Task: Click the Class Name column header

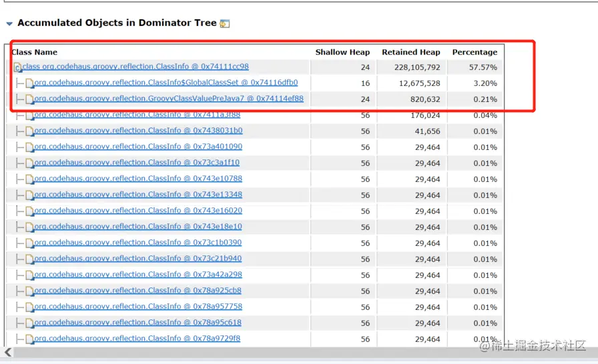Action: [x=34, y=52]
